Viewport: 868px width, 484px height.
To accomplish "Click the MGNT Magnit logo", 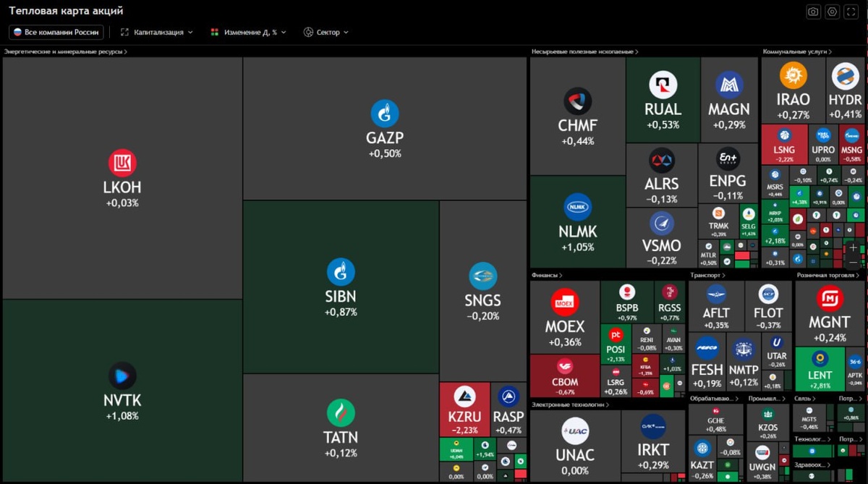I will coord(829,299).
